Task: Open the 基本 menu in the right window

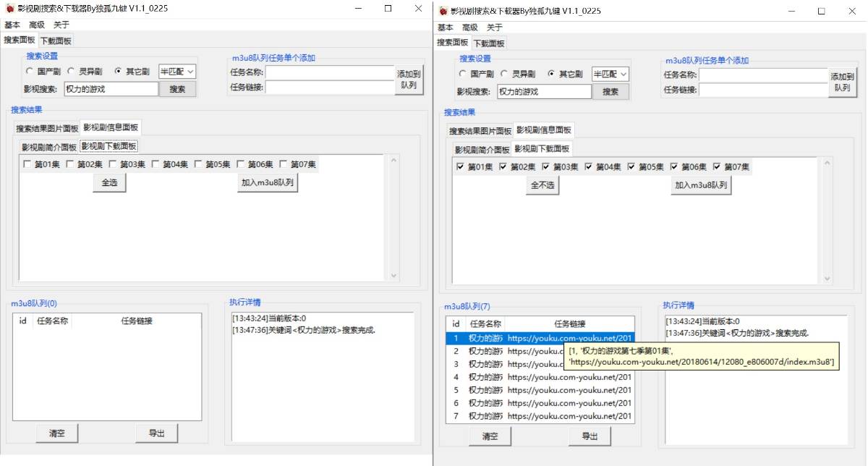Action: coord(446,27)
